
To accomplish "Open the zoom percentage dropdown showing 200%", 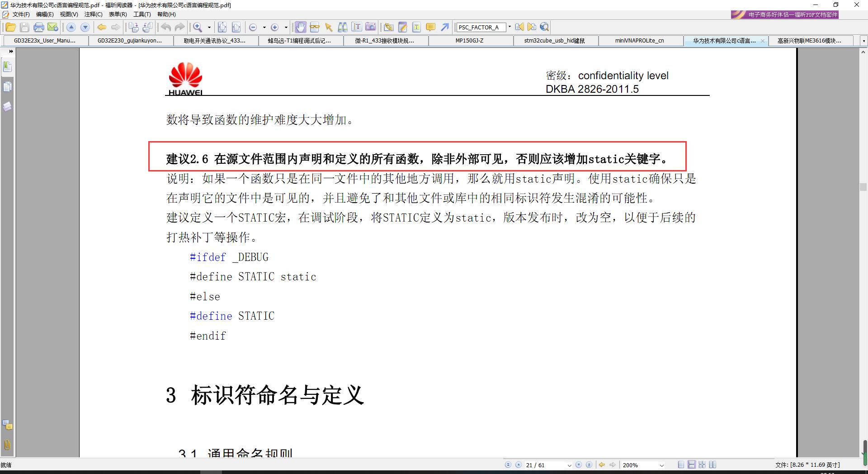I will 662,465.
